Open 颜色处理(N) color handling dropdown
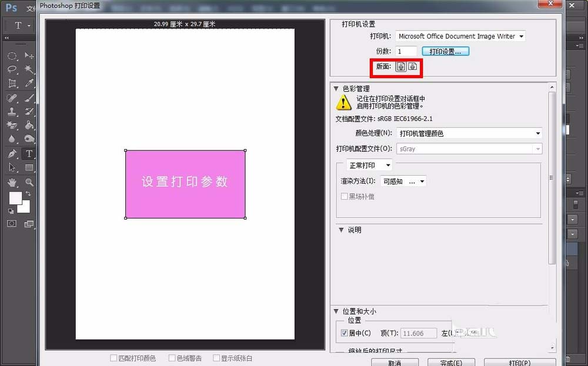588x366 pixels. [x=469, y=133]
